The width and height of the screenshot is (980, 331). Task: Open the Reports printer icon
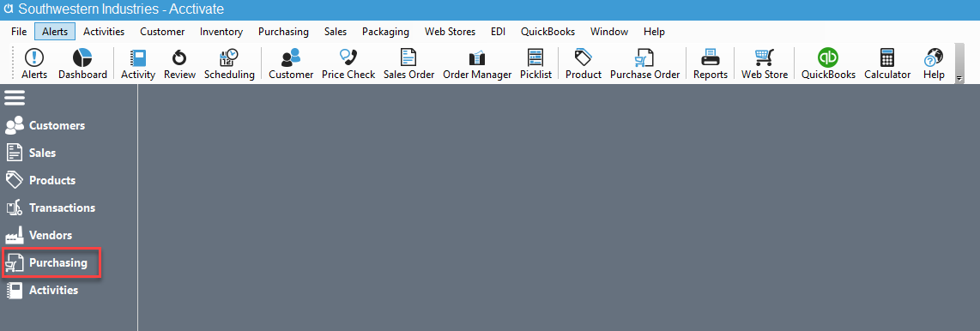[710, 64]
